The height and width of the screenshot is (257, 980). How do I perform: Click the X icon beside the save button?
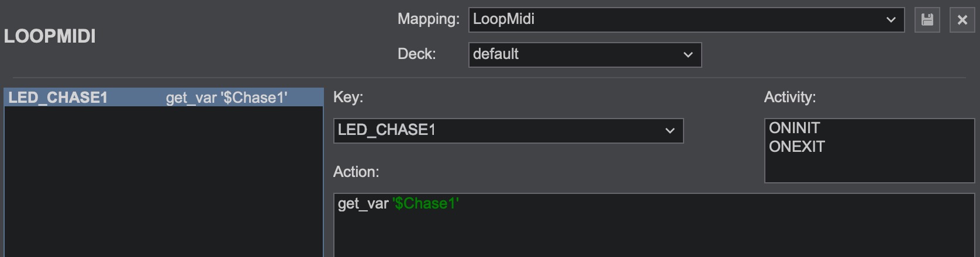962,20
